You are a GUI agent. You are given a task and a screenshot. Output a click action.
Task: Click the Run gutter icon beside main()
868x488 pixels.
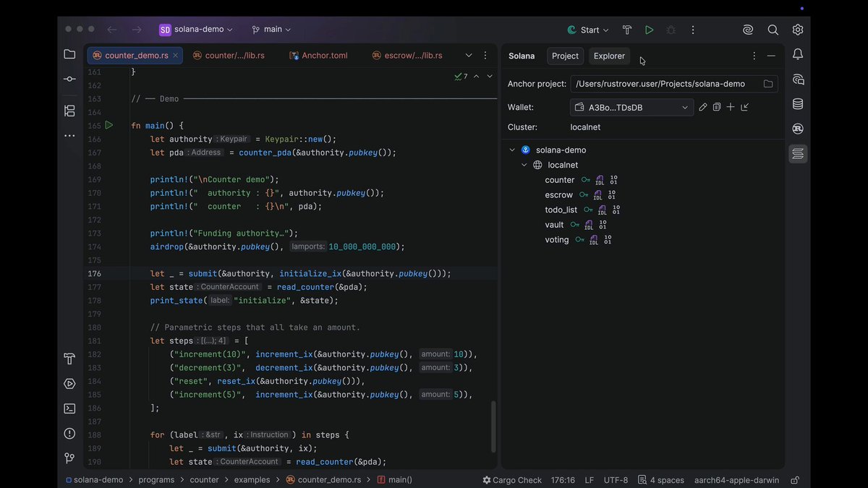tap(109, 125)
